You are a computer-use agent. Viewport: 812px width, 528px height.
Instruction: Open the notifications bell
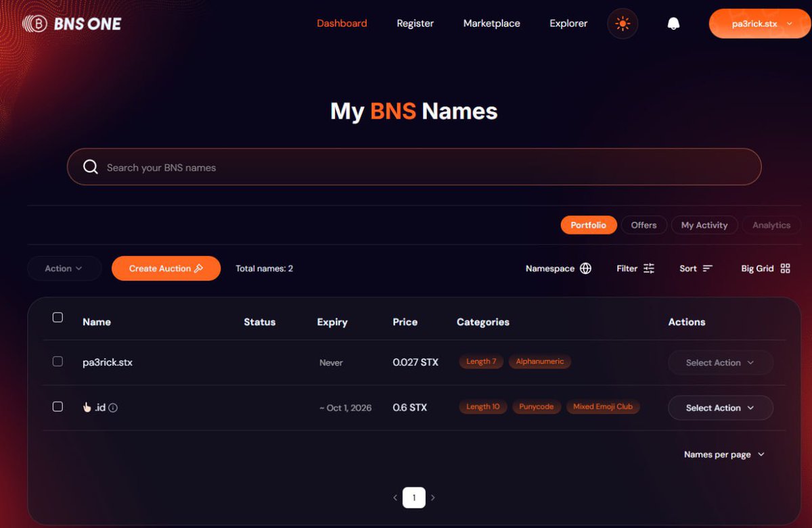pyautogui.click(x=673, y=24)
